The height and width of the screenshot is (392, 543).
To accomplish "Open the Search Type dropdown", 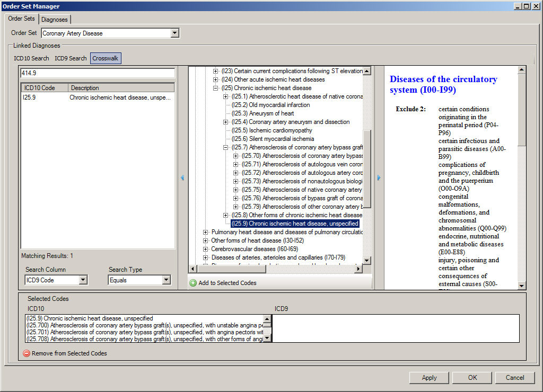I will 166,280.
